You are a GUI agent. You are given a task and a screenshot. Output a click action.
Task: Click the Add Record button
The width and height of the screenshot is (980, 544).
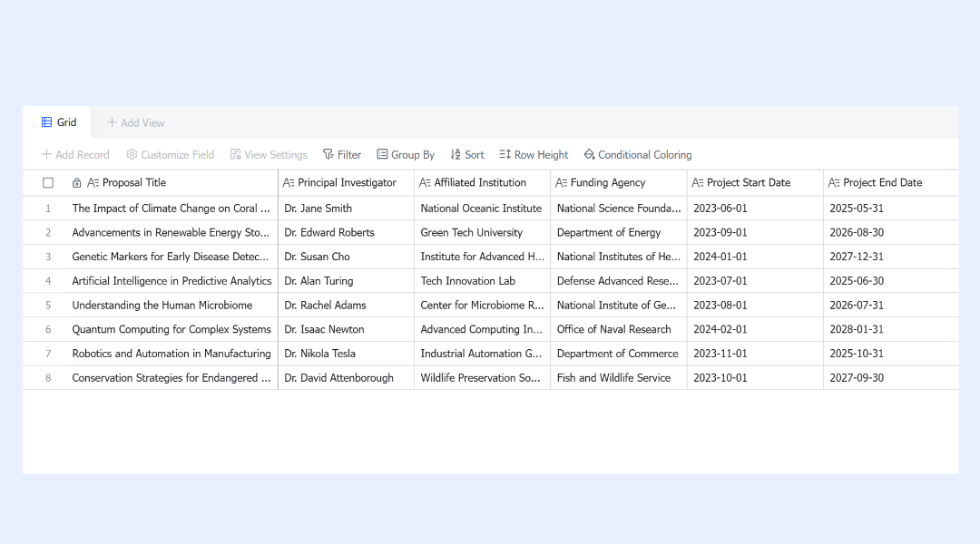pyautogui.click(x=75, y=154)
